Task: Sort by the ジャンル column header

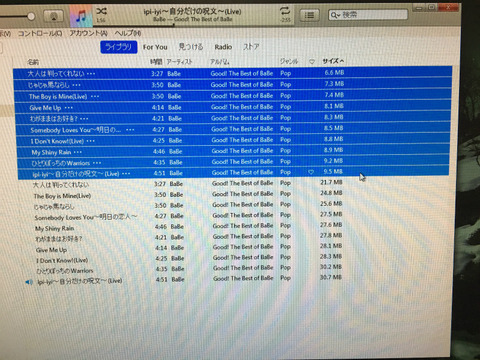Action: click(289, 61)
